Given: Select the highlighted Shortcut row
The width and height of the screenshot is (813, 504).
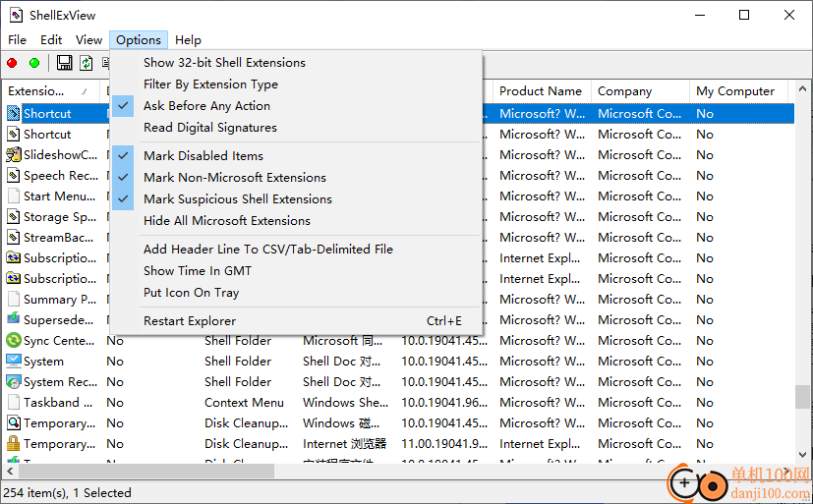Looking at the screenshot, I should click(399, 113).
